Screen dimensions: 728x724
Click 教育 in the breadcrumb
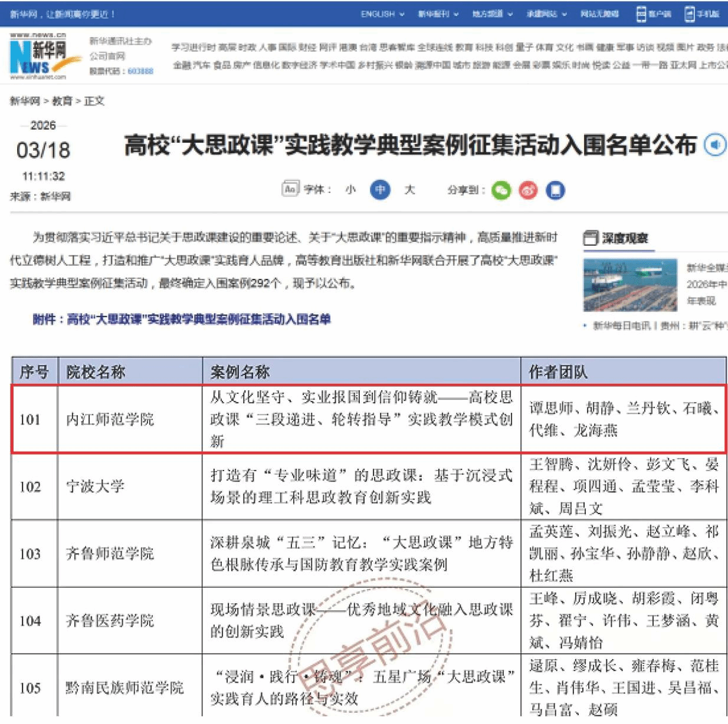(x=62, y=101)
